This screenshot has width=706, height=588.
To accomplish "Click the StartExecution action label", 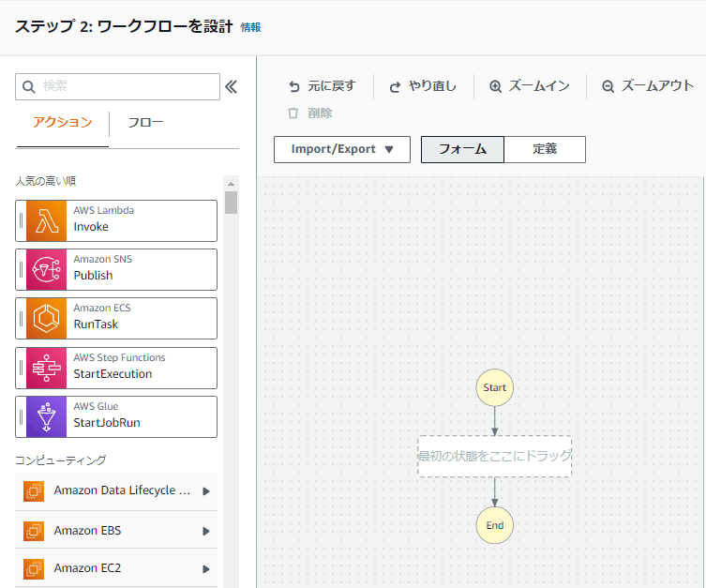I will 113,374.
